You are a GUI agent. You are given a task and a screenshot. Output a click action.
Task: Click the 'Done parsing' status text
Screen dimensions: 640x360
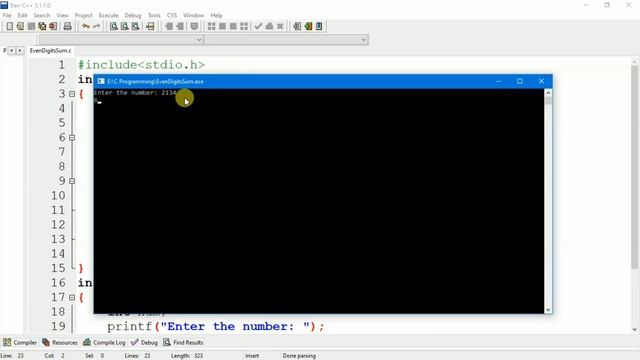point(299,356)
